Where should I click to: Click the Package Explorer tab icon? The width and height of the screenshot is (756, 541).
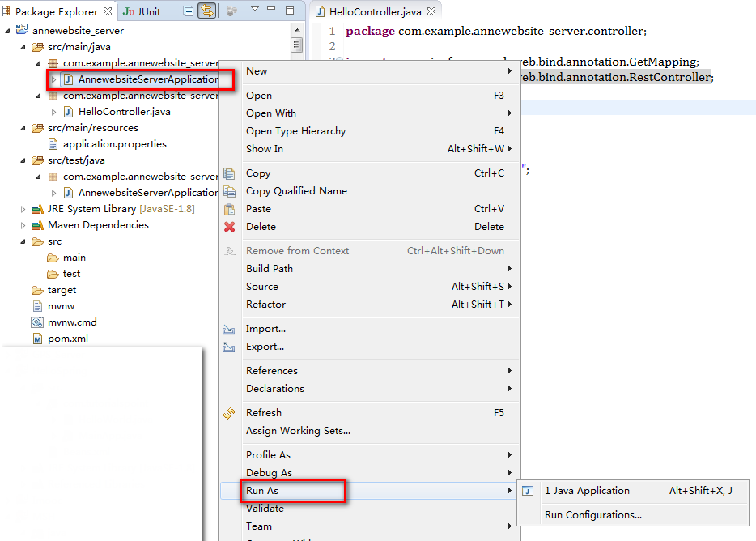[6, 11]
